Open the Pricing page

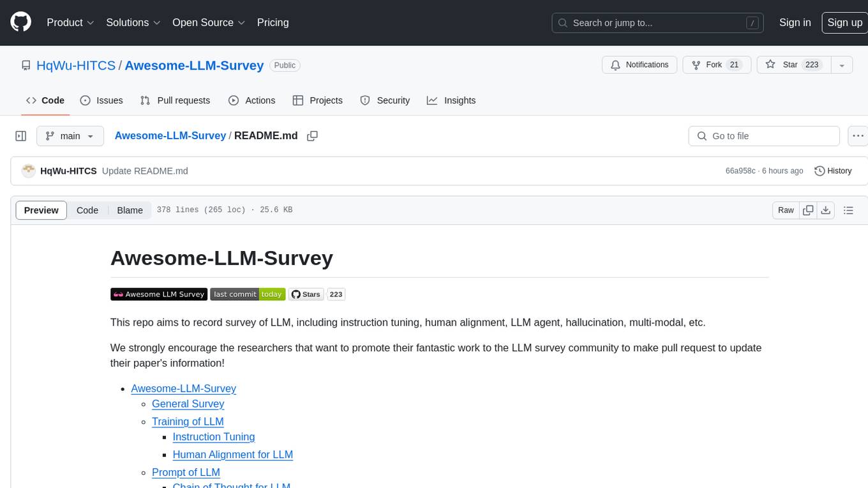273,22
